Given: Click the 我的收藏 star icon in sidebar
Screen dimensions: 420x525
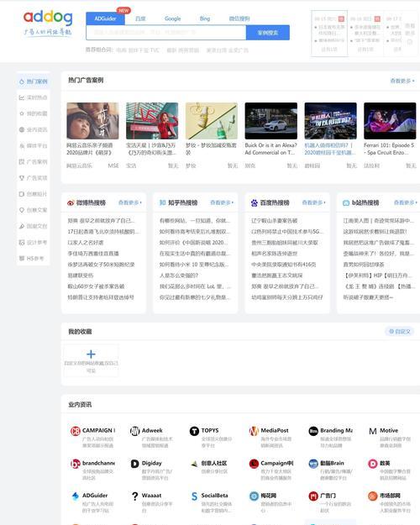Looking at the screenshot, I should [22, 113].
